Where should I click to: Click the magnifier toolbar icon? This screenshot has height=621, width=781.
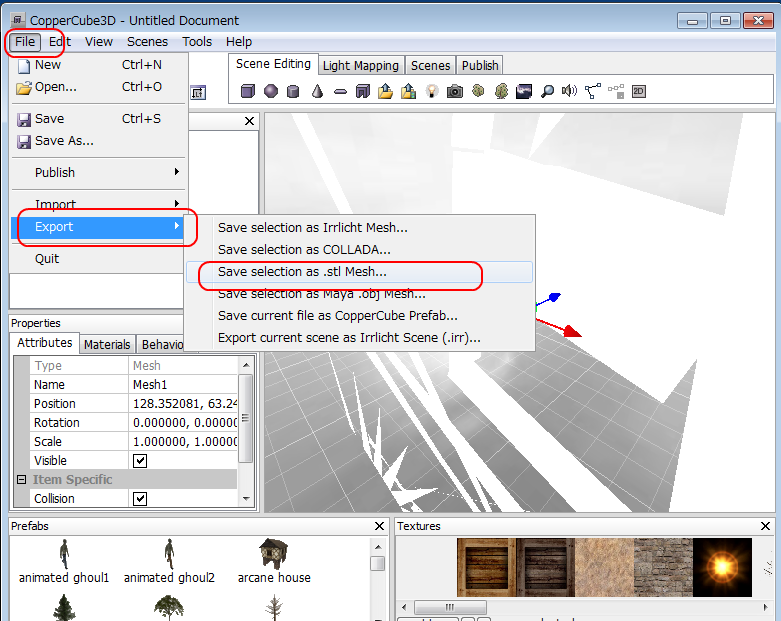point(547,91)
